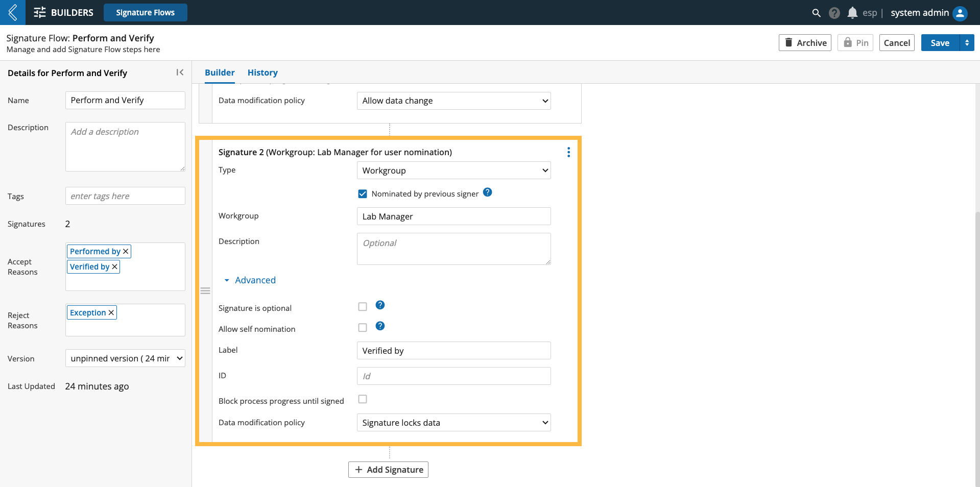Remove the Verified by accept reason

pyautogui.click(x=115, y=266)
